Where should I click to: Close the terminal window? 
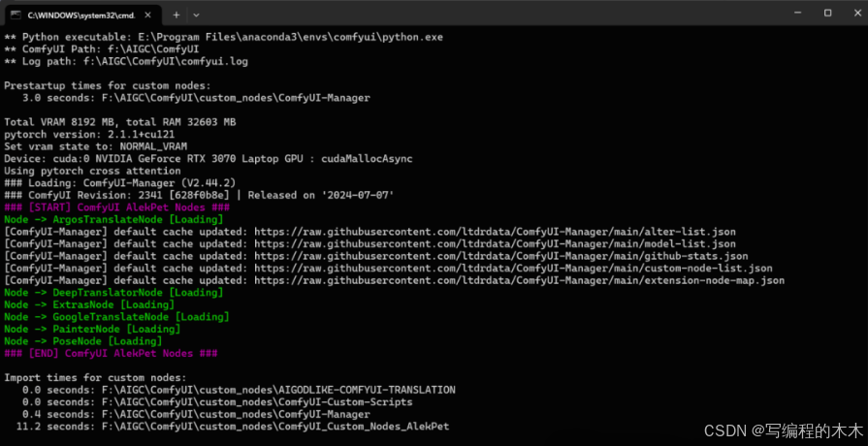855,14
